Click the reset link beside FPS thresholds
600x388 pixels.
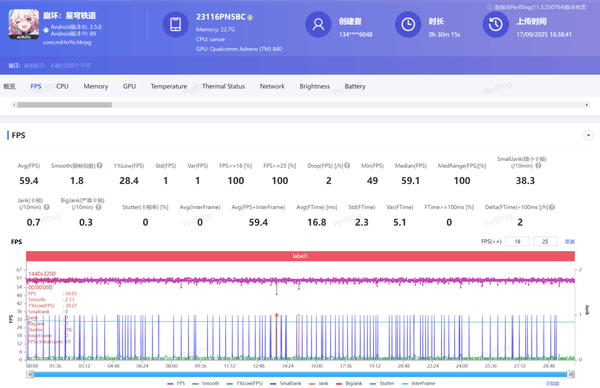click(x=570, y=241)
